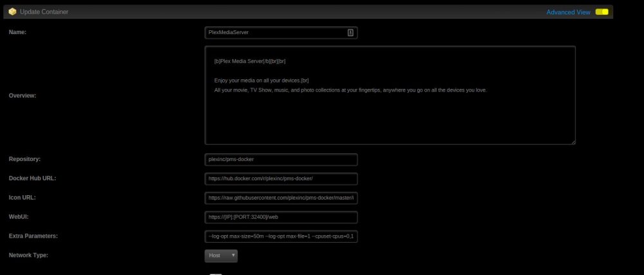Click the text '[b]Plex Media Server[/b][br][br]'
Image resolution: width=644 pixels, height=275 pixels.
(250, 61)
